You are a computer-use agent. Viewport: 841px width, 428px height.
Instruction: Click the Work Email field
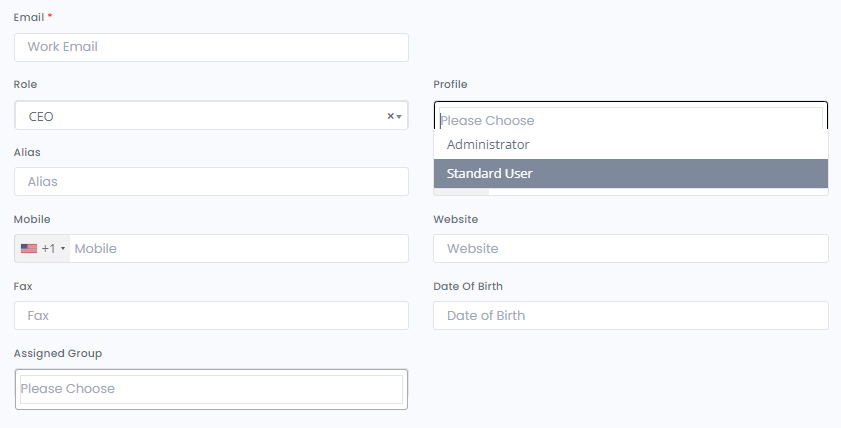coord(211,47)
